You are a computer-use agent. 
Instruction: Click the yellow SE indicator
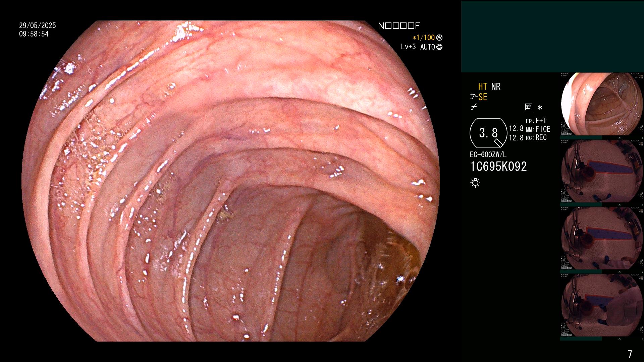[x=483, y=97]
